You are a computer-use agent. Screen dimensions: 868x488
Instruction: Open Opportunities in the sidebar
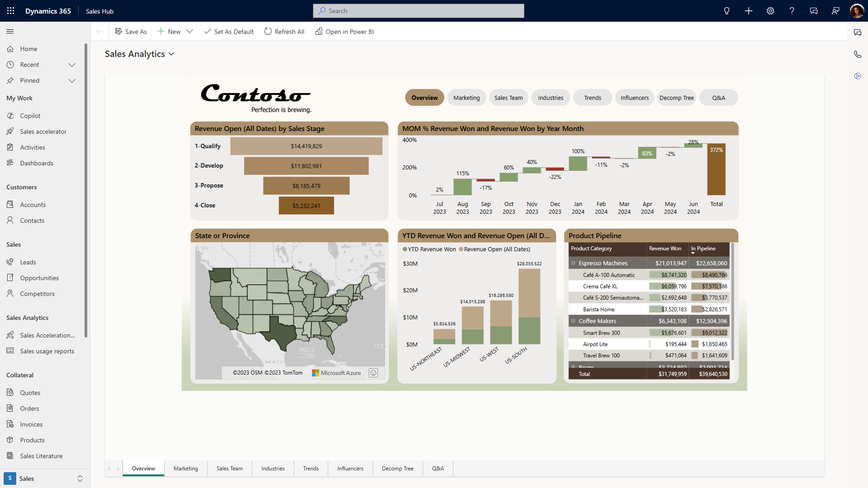pyautogui.click(x=39, y=278)
